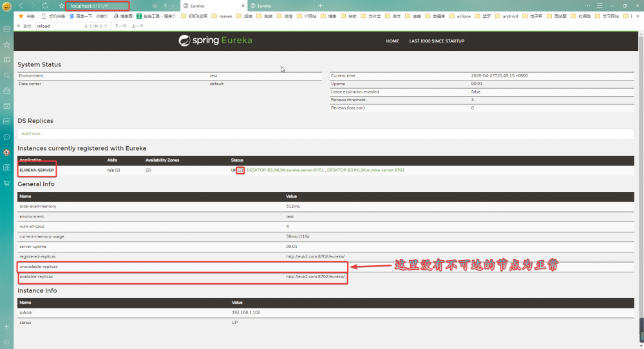Bookmark this page with the star icon
The image size is (644, 349).
pos(62,6)
